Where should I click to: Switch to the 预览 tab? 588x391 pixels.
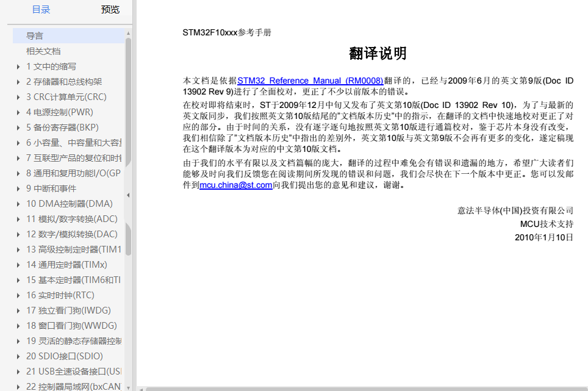point(110,10)
